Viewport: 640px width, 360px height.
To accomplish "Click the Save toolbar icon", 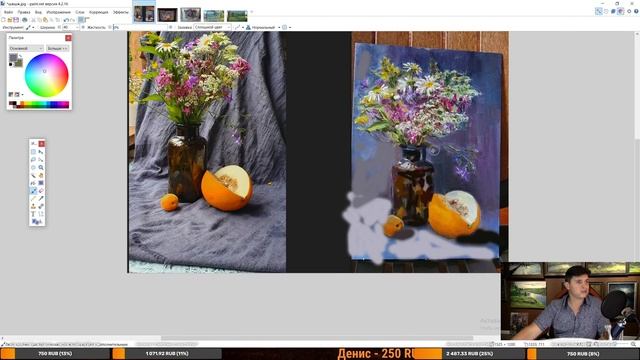I will point(16,20).
